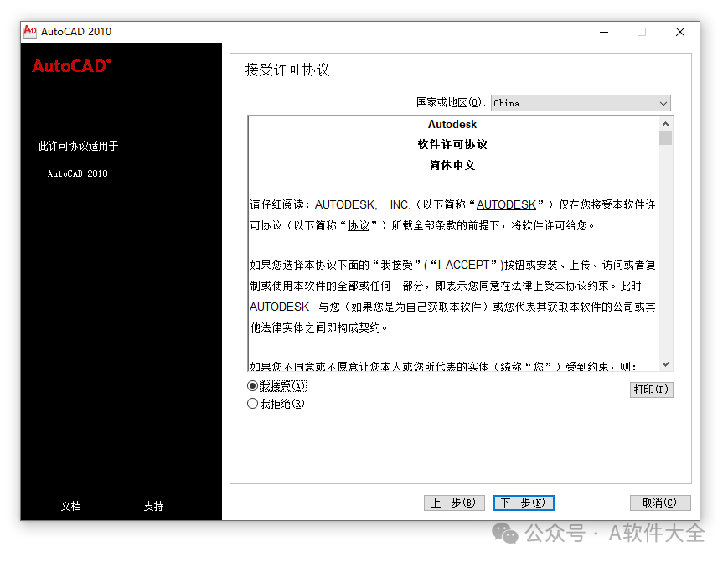Select the 我接受(A) radio button
This screenshot has width=728, height=562.
252,385
